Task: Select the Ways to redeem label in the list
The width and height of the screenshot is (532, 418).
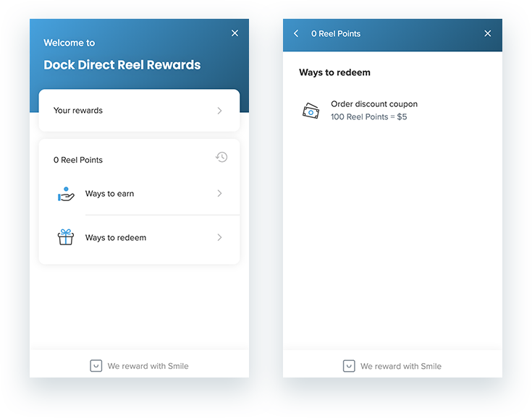Action: click(116, 238)
